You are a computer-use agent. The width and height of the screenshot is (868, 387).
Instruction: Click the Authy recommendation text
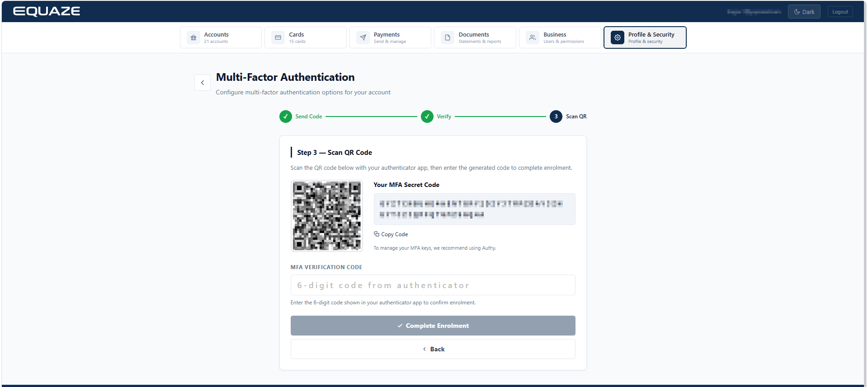[435, 248]
